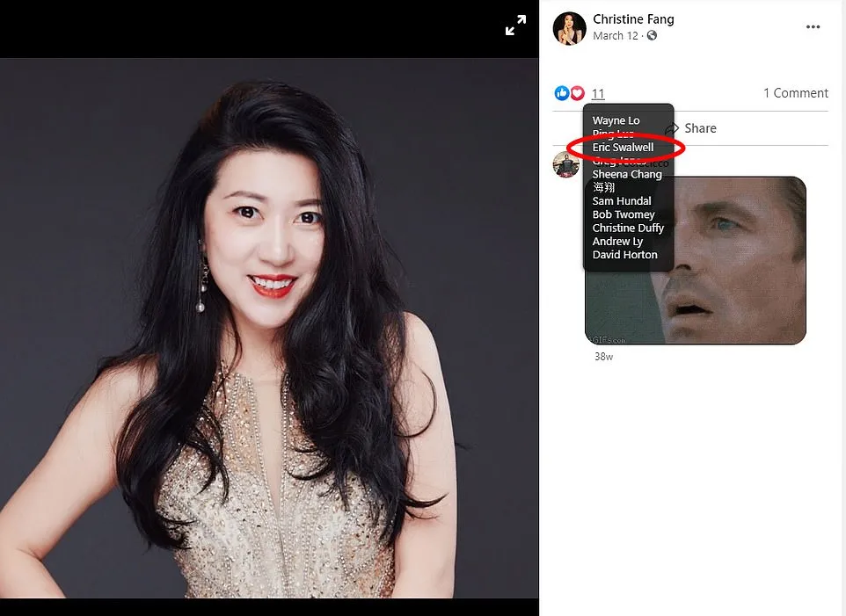
Task: Click the red heart reaction icon
Action: tap(577, 93)
